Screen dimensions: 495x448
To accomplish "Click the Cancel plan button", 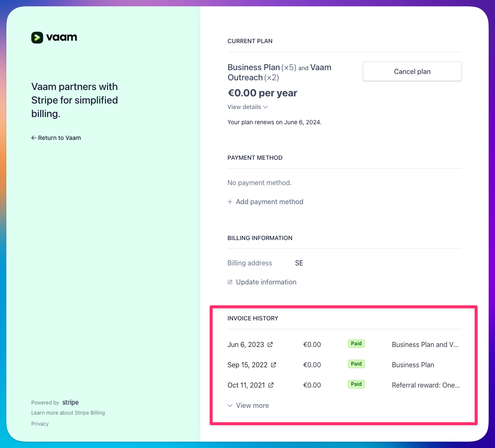I will pyautogui.click(x=412, y=72).
